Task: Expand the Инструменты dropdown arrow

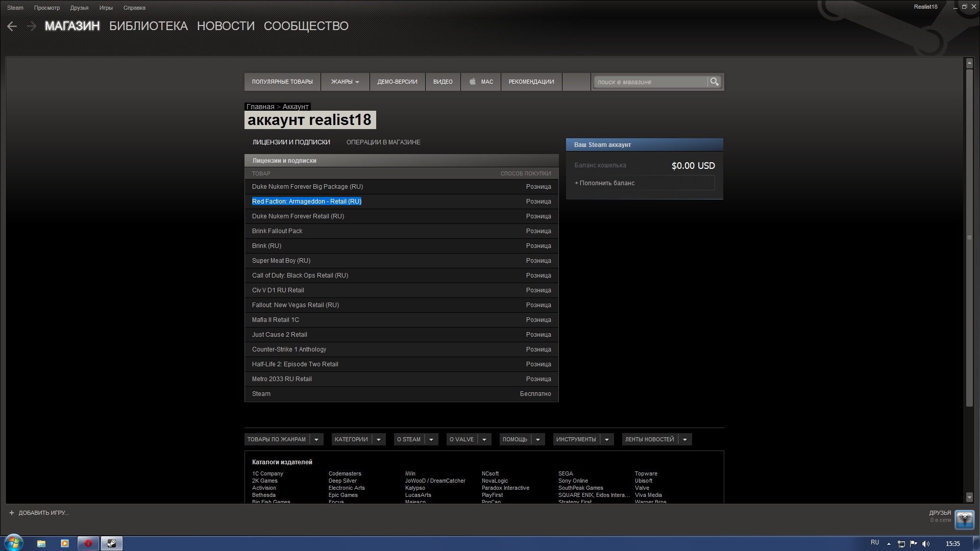Action: pos(607,439)
